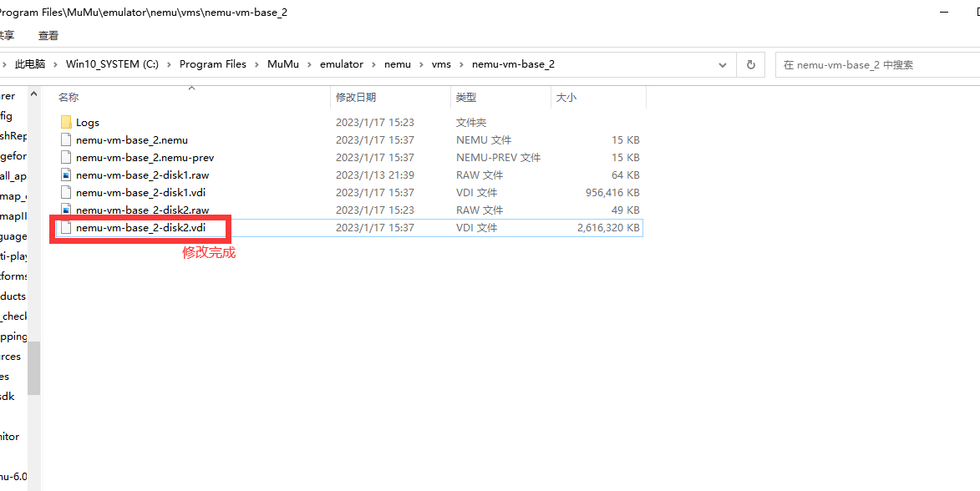Select file name nemu-vm-base_2-disk1.vdi
Screen dimensions: 980x491
click(x=140, y=192)
